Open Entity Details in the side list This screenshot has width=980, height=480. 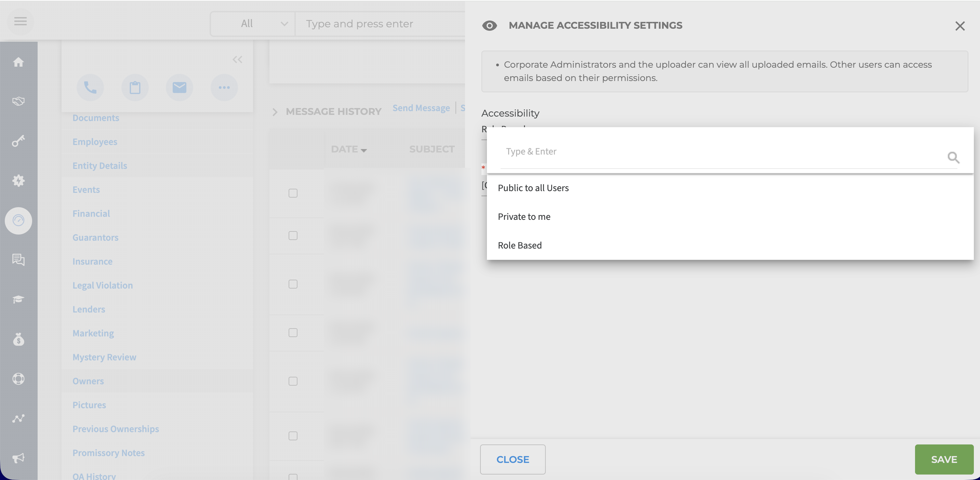coord(100,166)
